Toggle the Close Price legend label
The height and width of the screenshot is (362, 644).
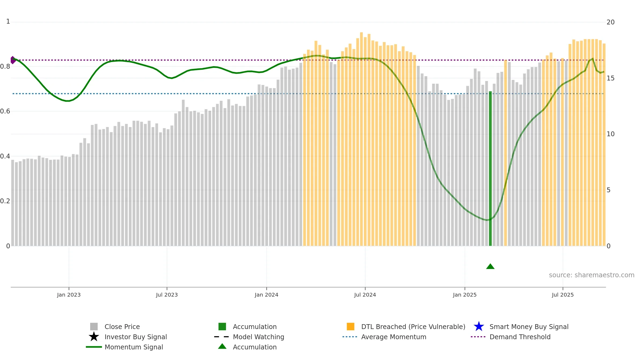point(122,327)
